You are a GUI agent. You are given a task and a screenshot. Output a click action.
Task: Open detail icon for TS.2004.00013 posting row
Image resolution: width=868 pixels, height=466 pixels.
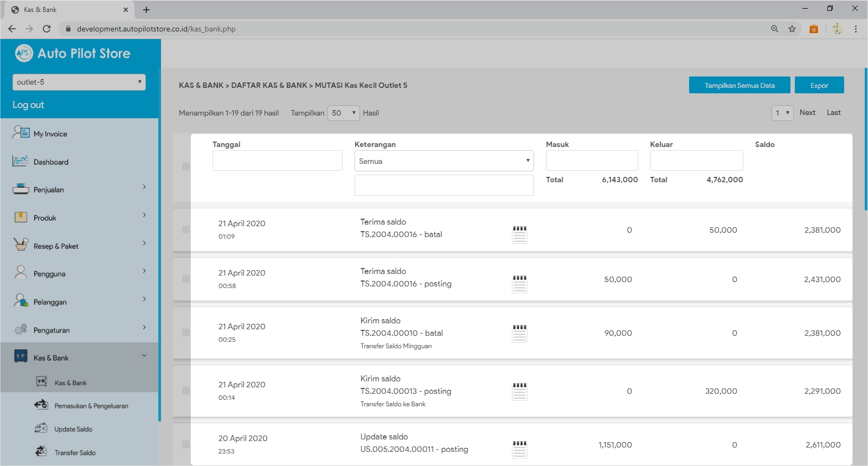tap(519, 391)
